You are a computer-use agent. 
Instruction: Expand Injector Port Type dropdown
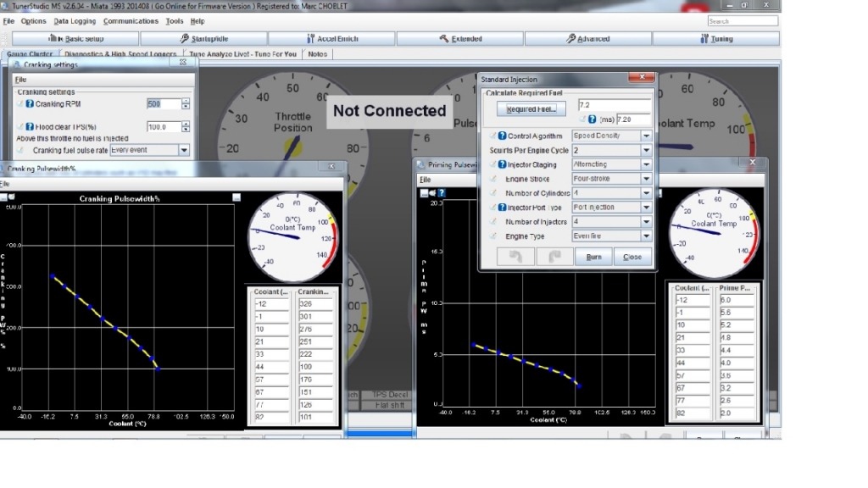click(646, 208)
